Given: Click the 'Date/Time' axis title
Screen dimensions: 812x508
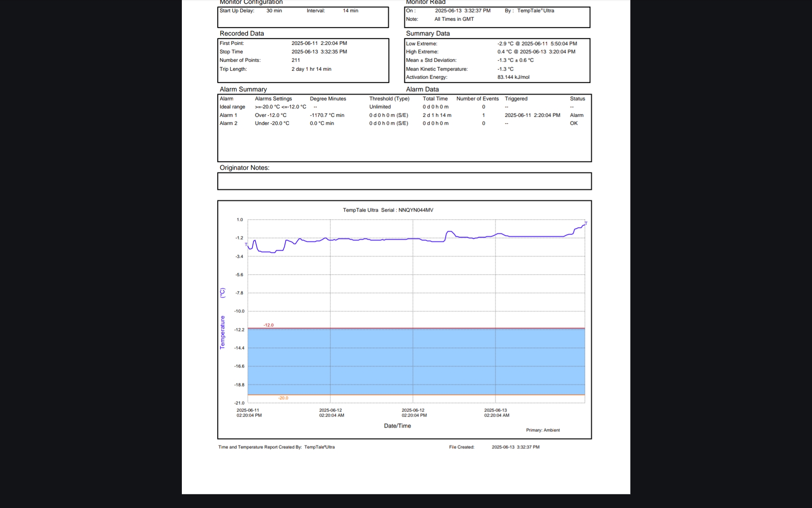Looking at the screenshot, I should point(397,426).
